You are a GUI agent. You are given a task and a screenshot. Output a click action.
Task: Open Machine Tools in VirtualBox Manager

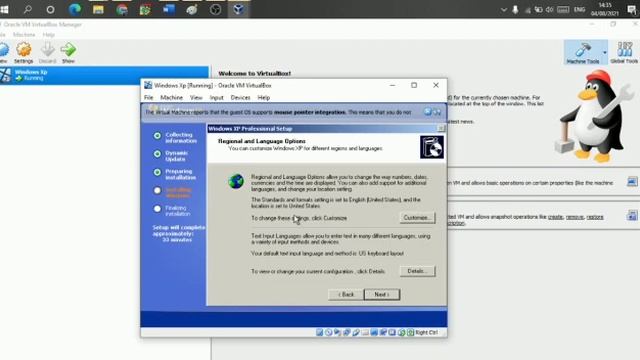click(582, 53)
